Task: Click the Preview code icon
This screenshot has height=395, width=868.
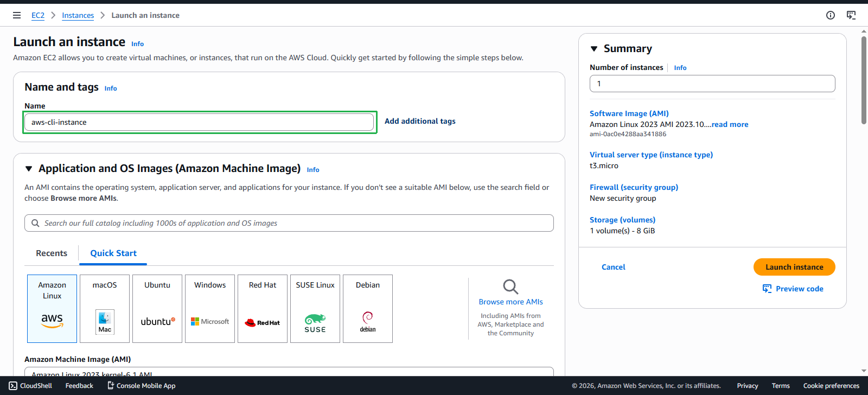Action: [x=767, y=289]
